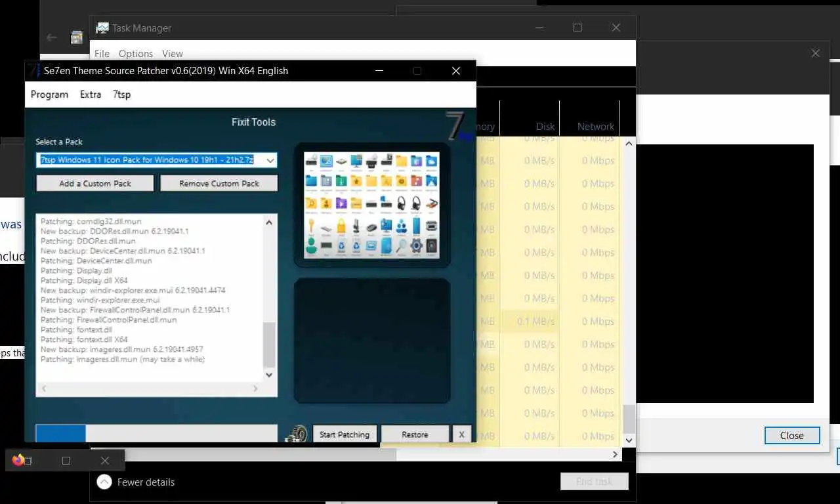The height and width of the screenshot is (504, 840).
Task: Click Task Manager scrollbar down arrow
Action: [629, 440]
